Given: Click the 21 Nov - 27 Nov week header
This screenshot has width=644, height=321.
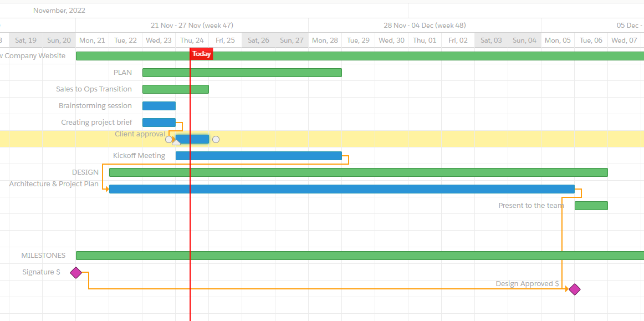Looking at the screenshot, I should pos(192,25).
